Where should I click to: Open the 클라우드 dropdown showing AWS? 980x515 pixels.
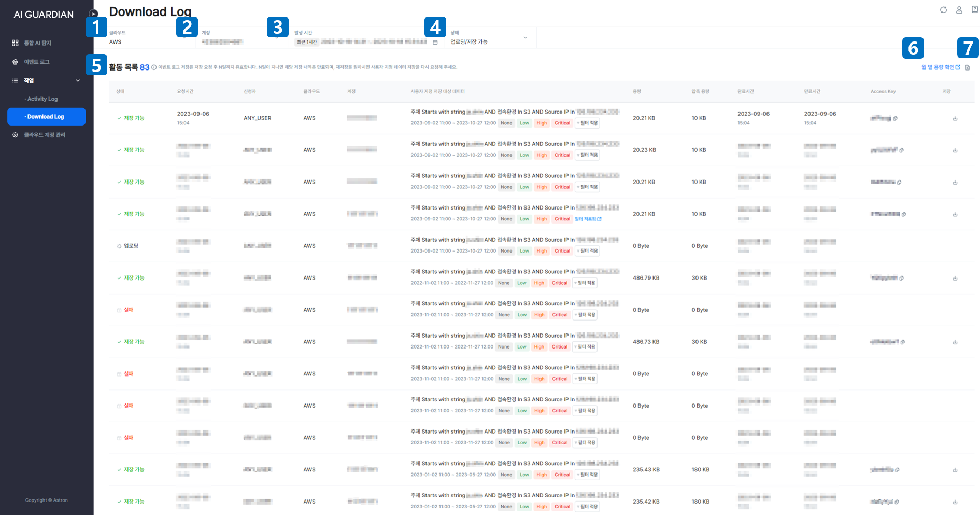coord(148,38)
